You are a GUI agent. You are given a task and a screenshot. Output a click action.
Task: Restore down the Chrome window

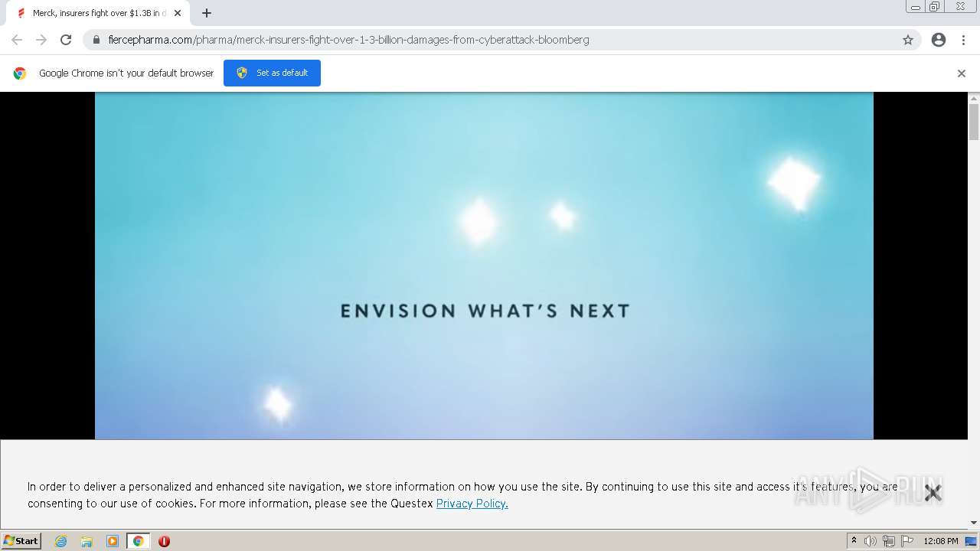(935, 7)
